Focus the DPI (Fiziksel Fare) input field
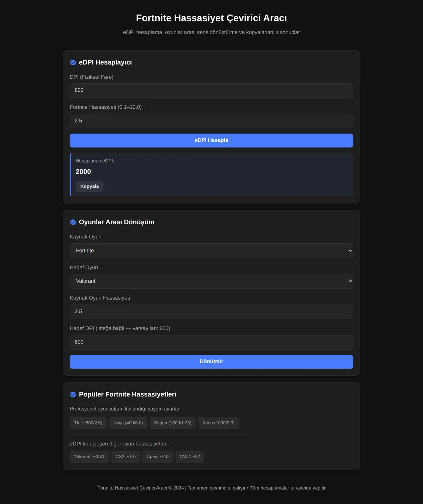The image size is (423, 504). click(x=211, y=91)
